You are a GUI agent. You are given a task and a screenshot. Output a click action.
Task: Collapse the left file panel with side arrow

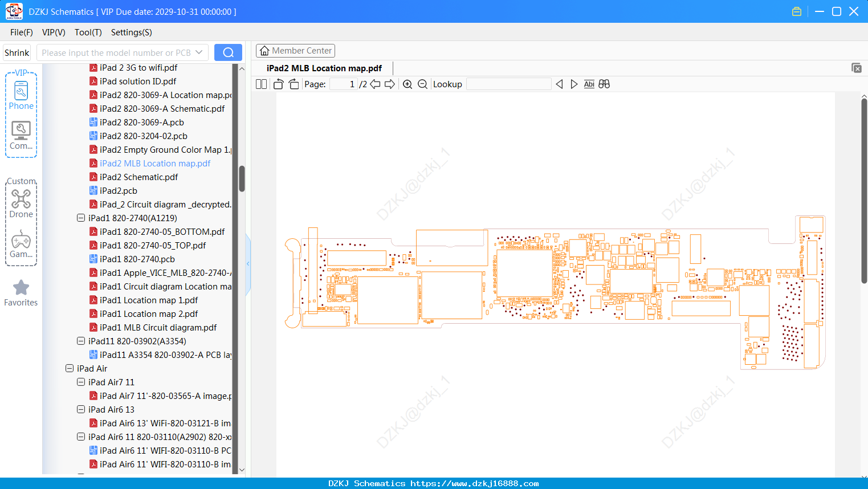click(248, 263)
